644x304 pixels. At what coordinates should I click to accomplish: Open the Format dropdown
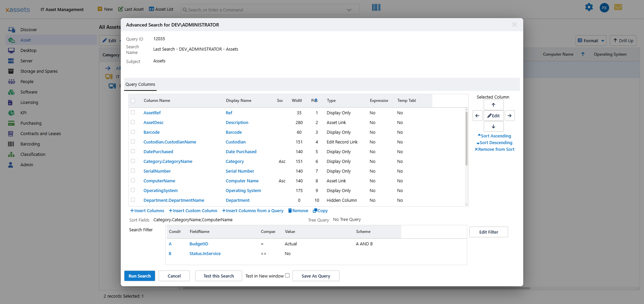[x=591, y=41]
